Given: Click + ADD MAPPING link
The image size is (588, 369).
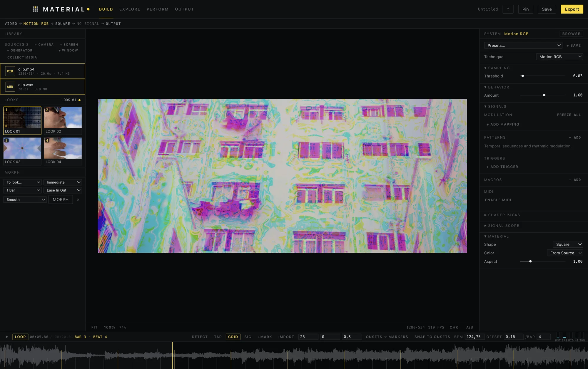Looking at the screenshot, I should 502,124.
